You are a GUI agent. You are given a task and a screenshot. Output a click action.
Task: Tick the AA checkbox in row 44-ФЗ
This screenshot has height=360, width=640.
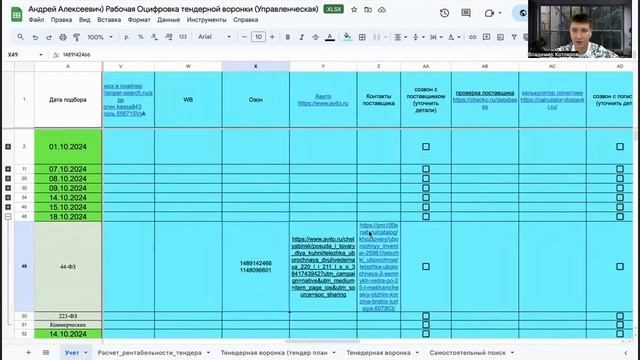[x=426, y=267]
